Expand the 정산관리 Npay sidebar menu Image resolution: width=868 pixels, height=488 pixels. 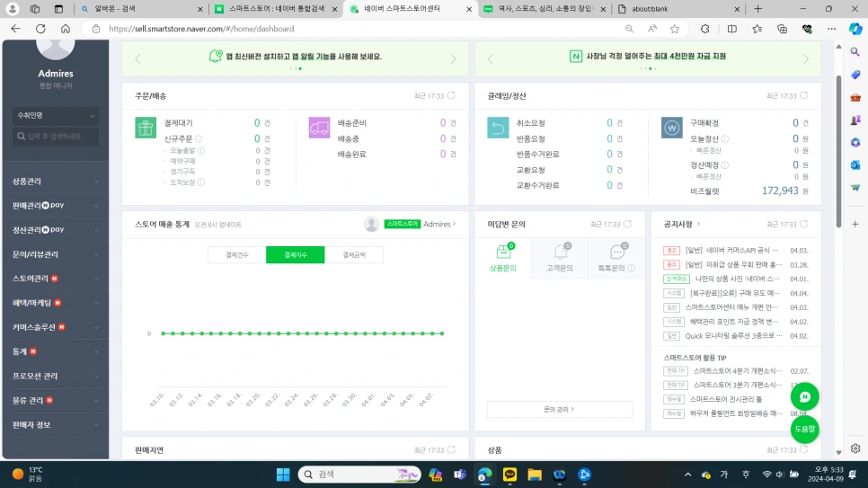point(56,230)
